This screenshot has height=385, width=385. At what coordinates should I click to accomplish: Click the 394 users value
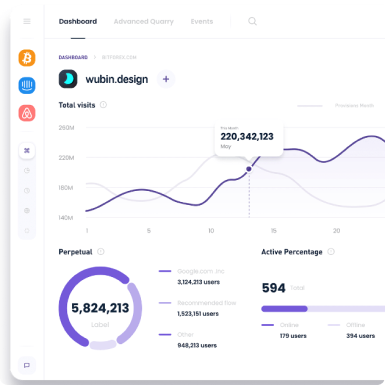360,336
